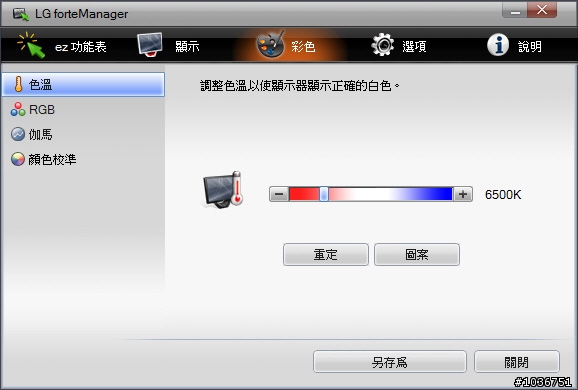Click the 另存為 save as button
578x390 pixels.
pyautogui.click(x=390, y=362)
